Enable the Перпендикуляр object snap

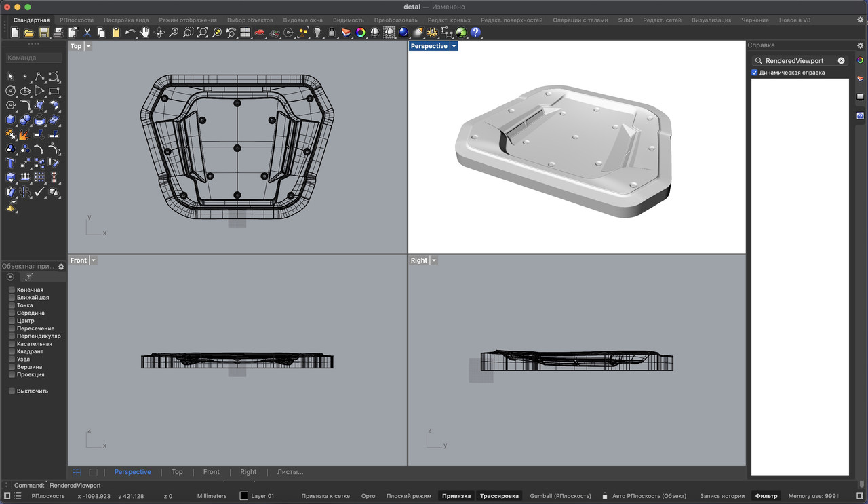click(12, 336)
